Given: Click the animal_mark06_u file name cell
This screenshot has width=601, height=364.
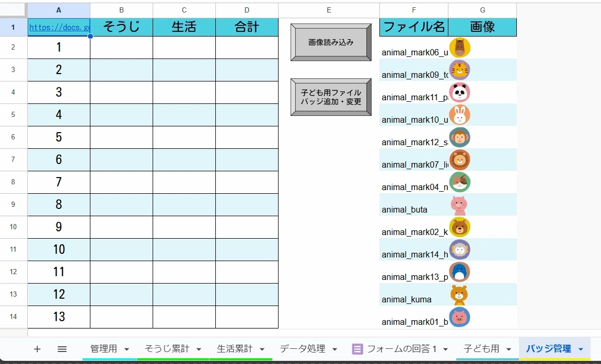Looking at the screenshot, I should (x=414, y=47).
